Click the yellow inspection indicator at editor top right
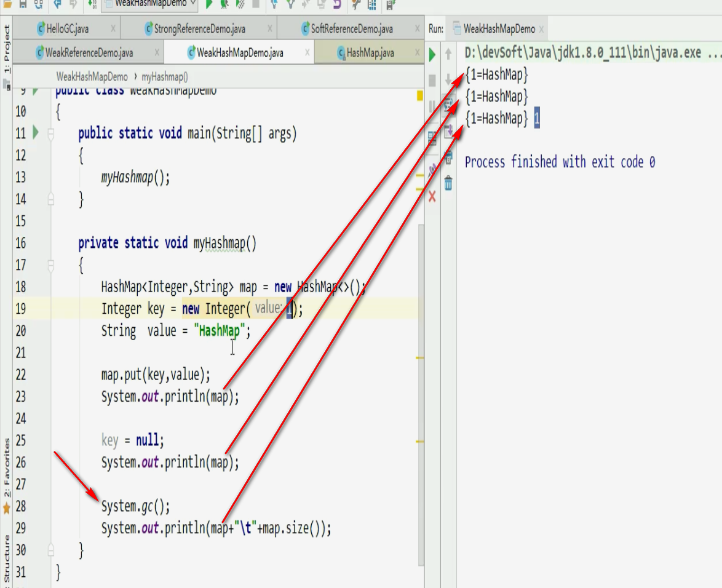 pyautogui.click(x=420, y=96)
